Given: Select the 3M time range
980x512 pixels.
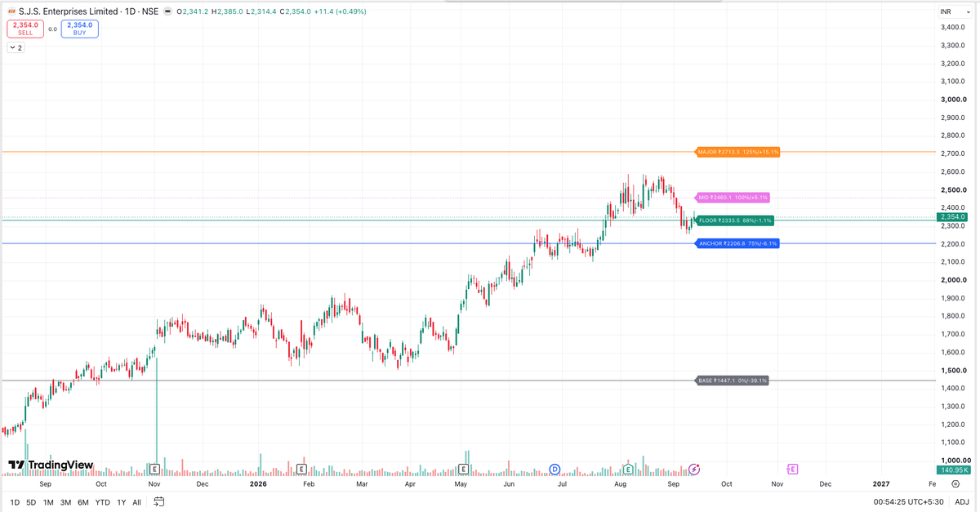Looking at the screenshot, I should [x=65, y=502].
